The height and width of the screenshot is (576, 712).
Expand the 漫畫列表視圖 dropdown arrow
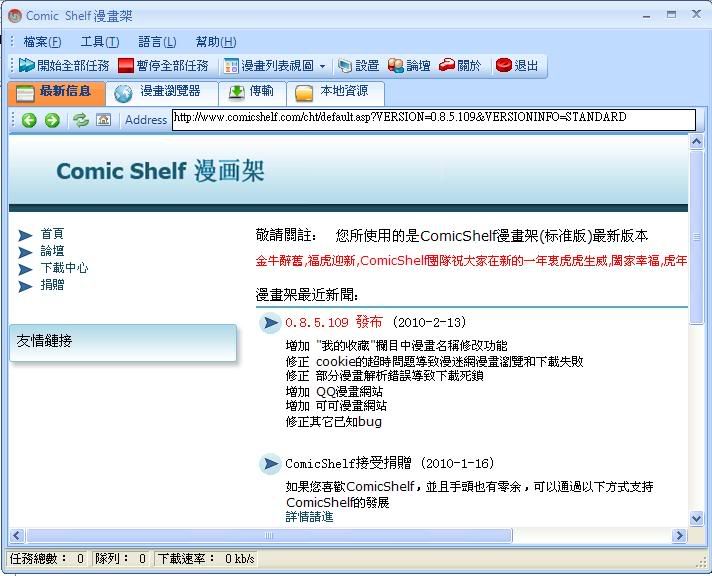(323, 67)
